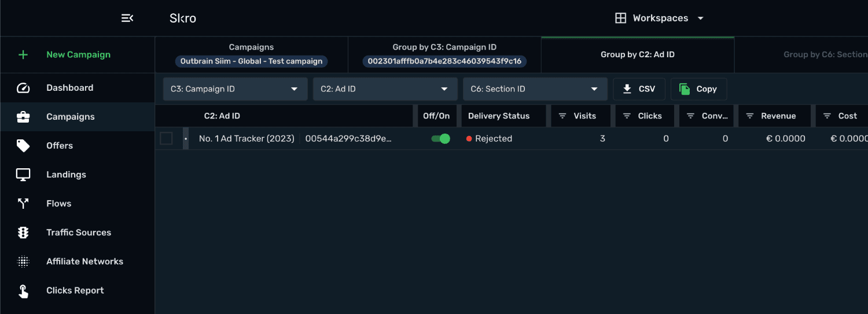
Task: Click the Affiliate Networks dotted icon
Action: (x=23, y=261)
